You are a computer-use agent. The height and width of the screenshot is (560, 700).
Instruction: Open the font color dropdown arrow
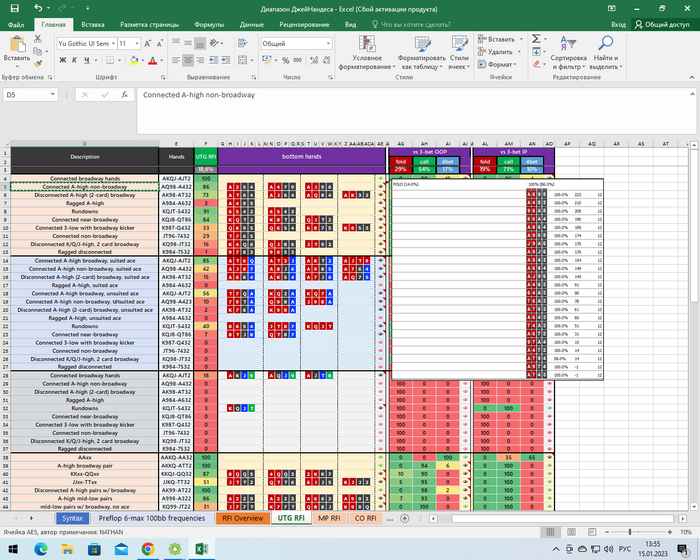pyautogui.click(x=162, y=60)
